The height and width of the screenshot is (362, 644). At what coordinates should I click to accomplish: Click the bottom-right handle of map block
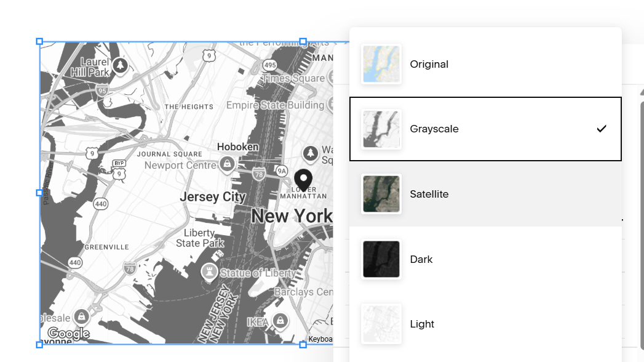(303, 345)
